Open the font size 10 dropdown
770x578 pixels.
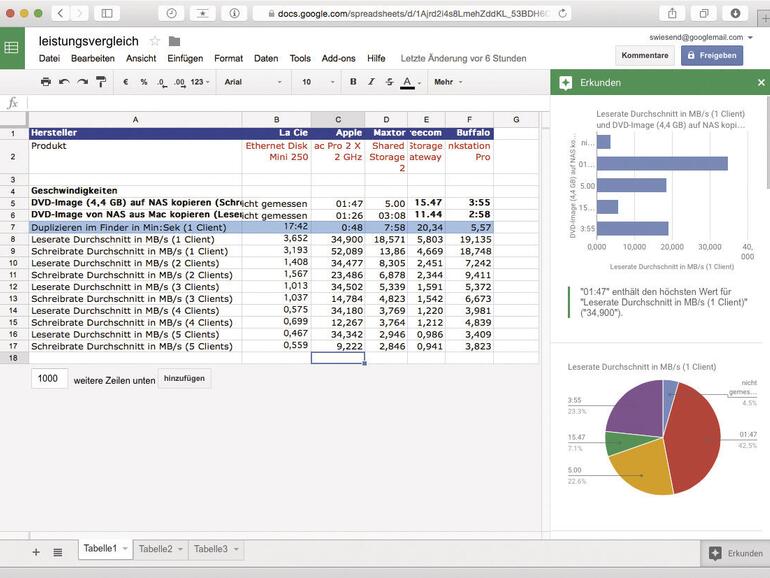click(318, 82)
